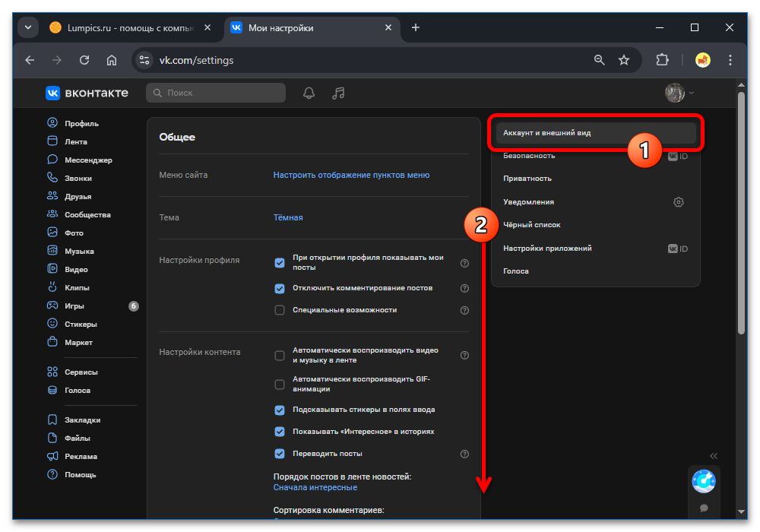Viewport: 760px width, 532px height.
Task: Open Chrome three-dot menu
Action: 730,60
